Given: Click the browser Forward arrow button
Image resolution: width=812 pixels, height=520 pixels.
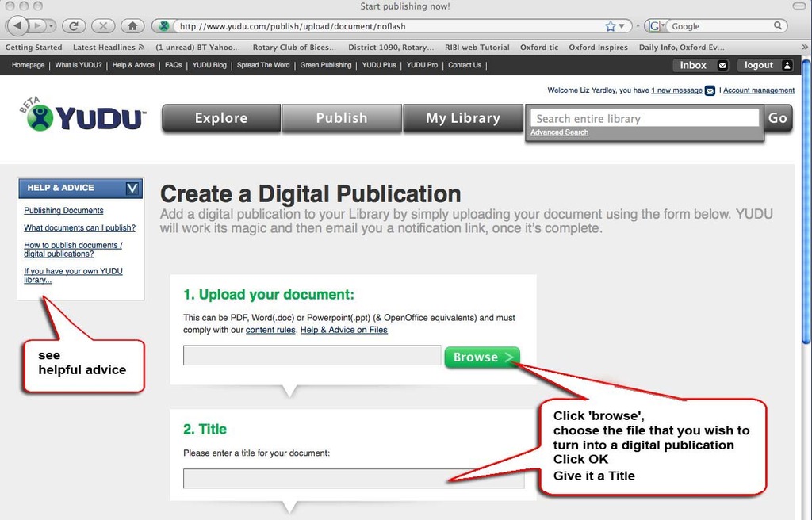Looking at the screenshot, I should [x=36, y=25].
